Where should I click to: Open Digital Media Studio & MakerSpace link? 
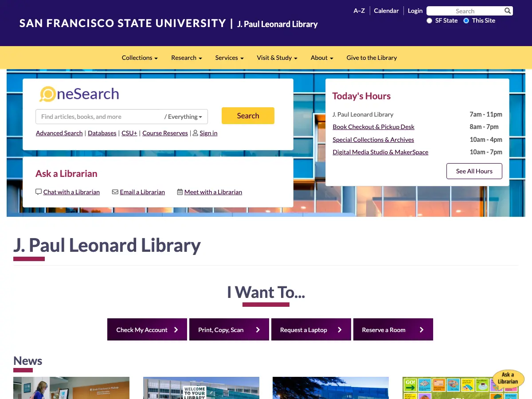click(x=380, y=152)
